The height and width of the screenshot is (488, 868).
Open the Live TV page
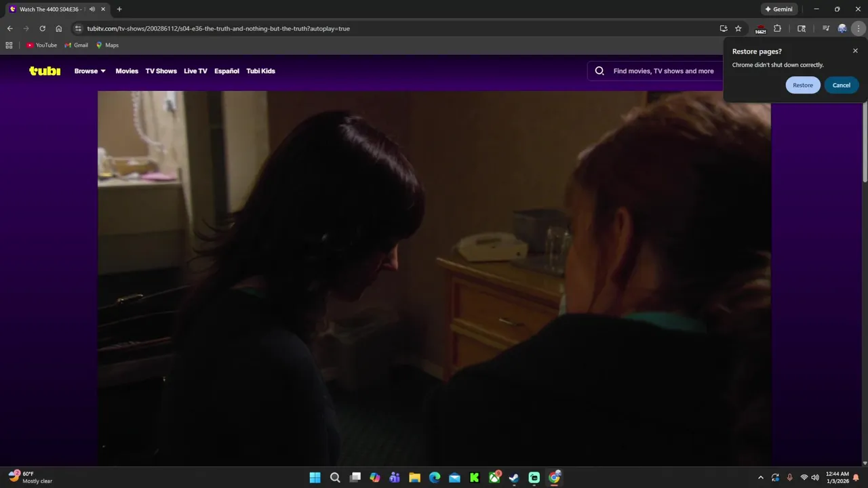[x=195, y=70]
